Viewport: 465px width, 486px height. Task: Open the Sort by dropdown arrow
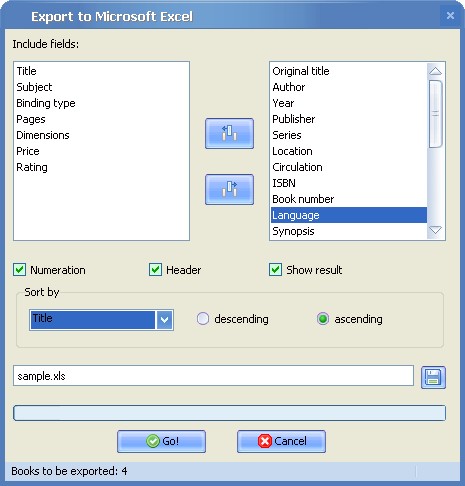coord(164,320)
